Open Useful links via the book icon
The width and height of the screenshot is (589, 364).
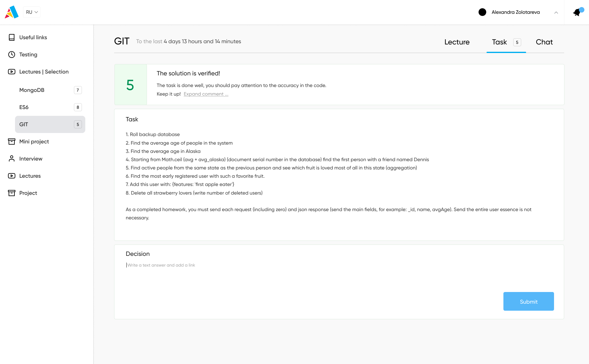tap(12, 37)
